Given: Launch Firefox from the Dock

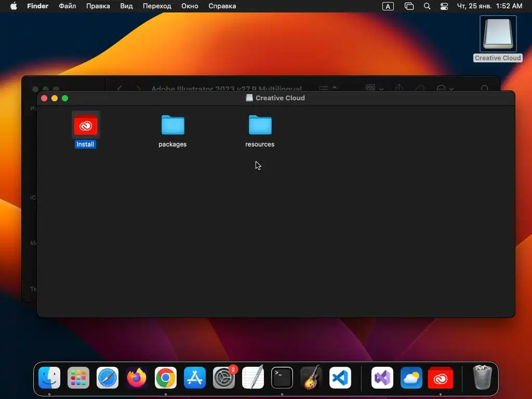Looking at the screenshot, I should [x=137, y=378].
